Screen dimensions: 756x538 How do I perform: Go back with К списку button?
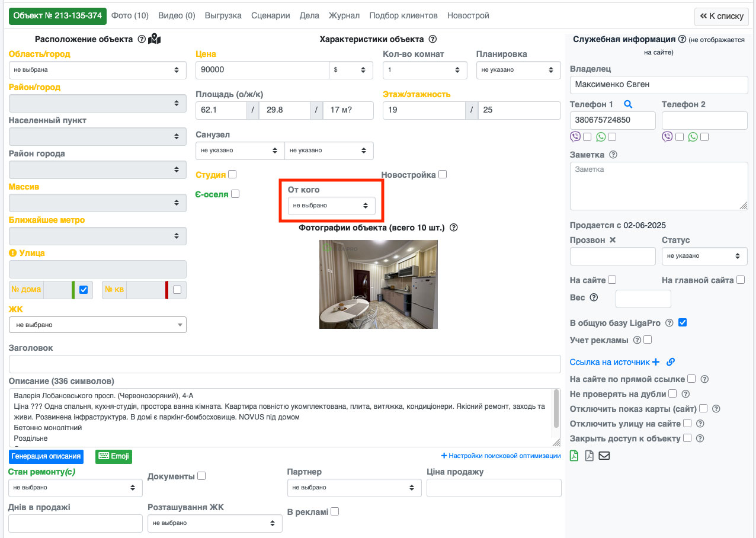tap(721, 16)
